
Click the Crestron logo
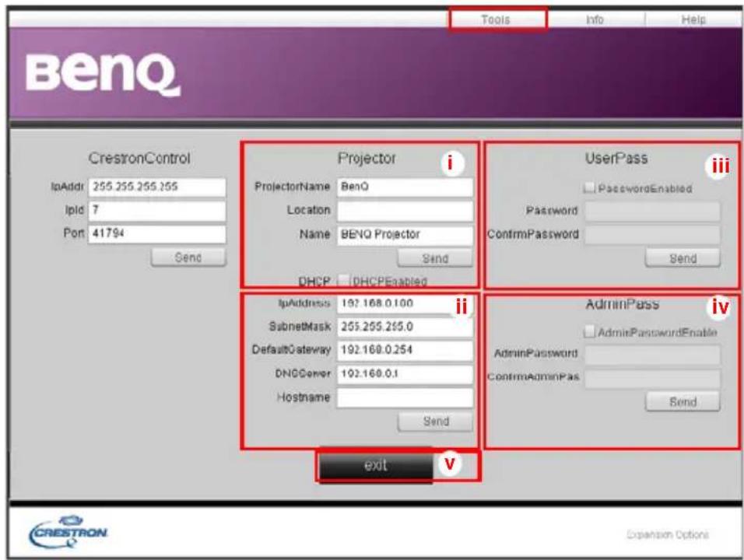pyautogui.click(x=68, y=532)
